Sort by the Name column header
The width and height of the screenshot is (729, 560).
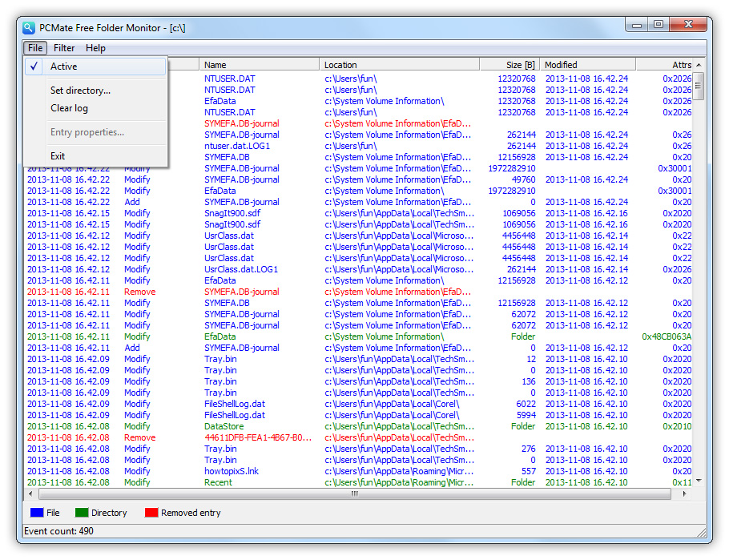[259, 65]
